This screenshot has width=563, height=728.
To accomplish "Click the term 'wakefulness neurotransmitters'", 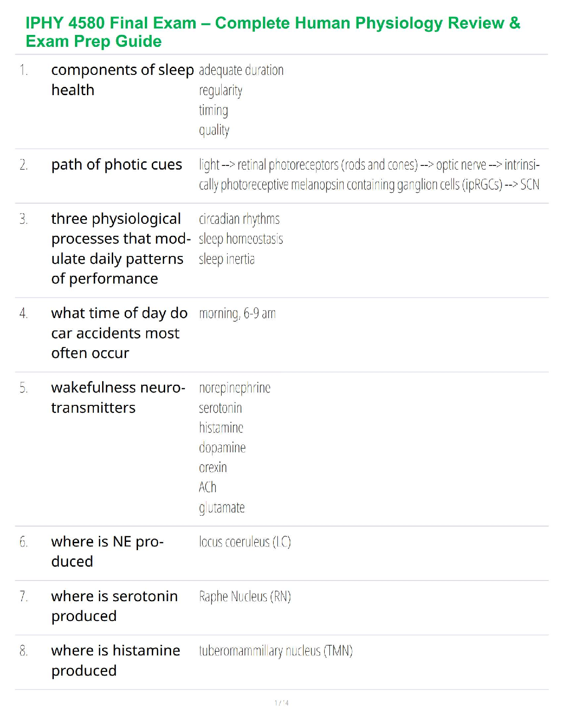I will (x=118, y=398).
